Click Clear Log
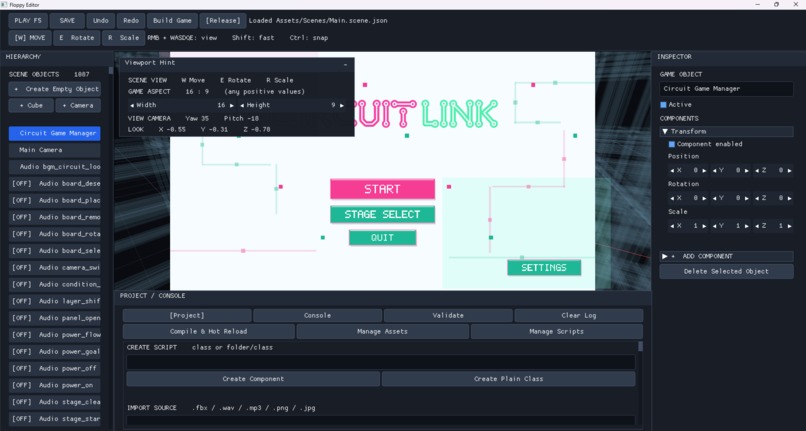The height and width of the screenshot is (431, 806). [x=579, y=315]
